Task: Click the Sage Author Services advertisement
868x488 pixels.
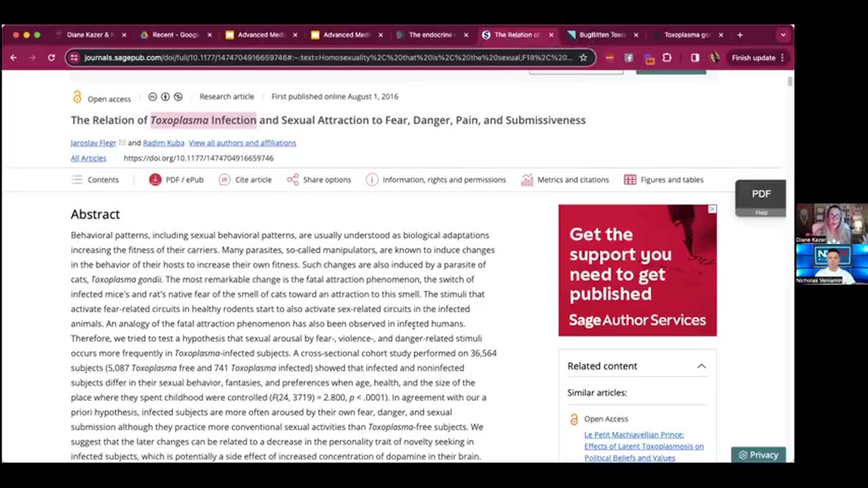Action: [637, 270]
